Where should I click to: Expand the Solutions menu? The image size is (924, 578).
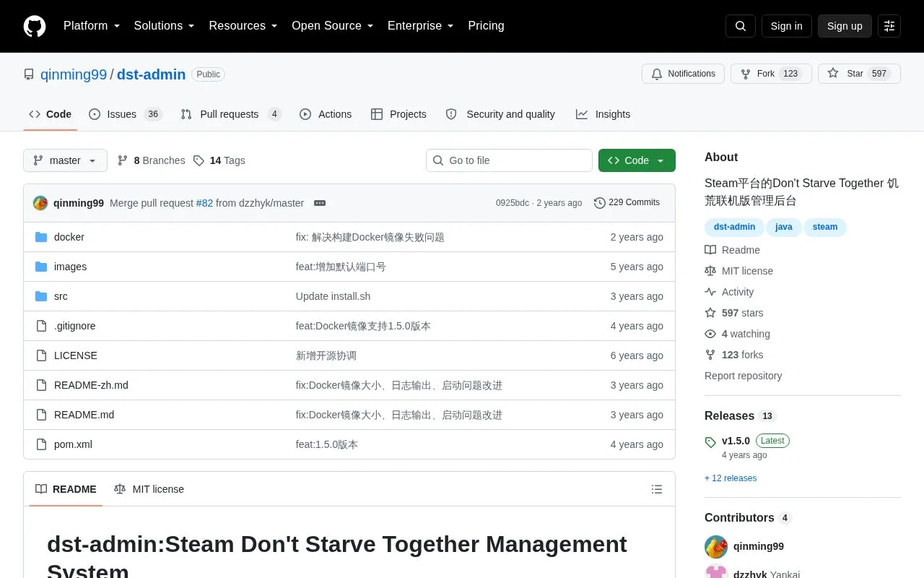(165, 26)
